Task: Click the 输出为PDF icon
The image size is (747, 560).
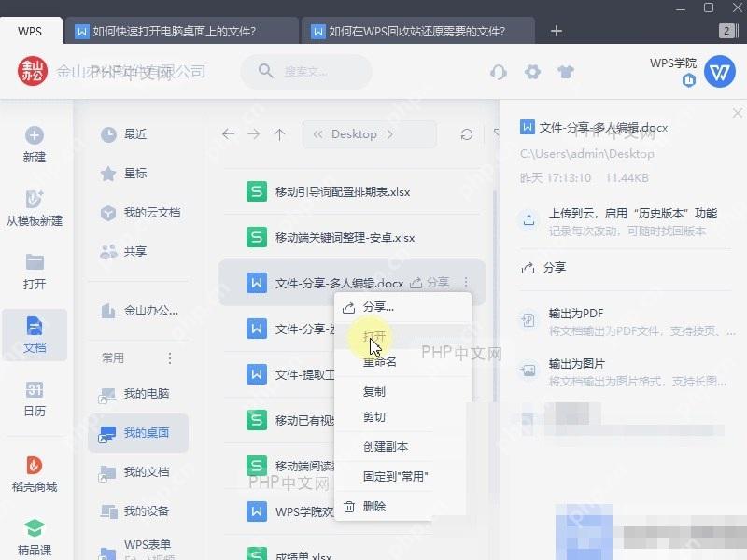Action: point(529,319)
